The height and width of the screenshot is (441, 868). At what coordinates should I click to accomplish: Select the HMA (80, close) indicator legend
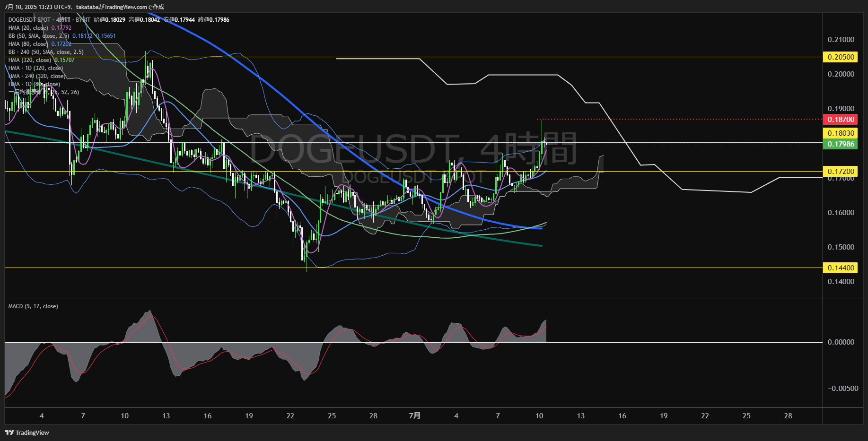(x=28, y=44)
